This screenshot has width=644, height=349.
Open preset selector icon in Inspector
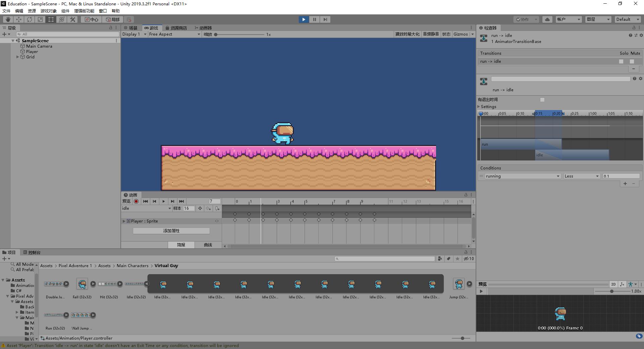pos(636,35)
